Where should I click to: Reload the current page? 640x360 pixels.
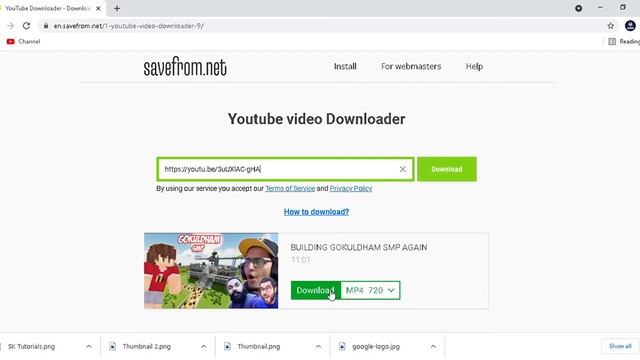coord(26,26)
